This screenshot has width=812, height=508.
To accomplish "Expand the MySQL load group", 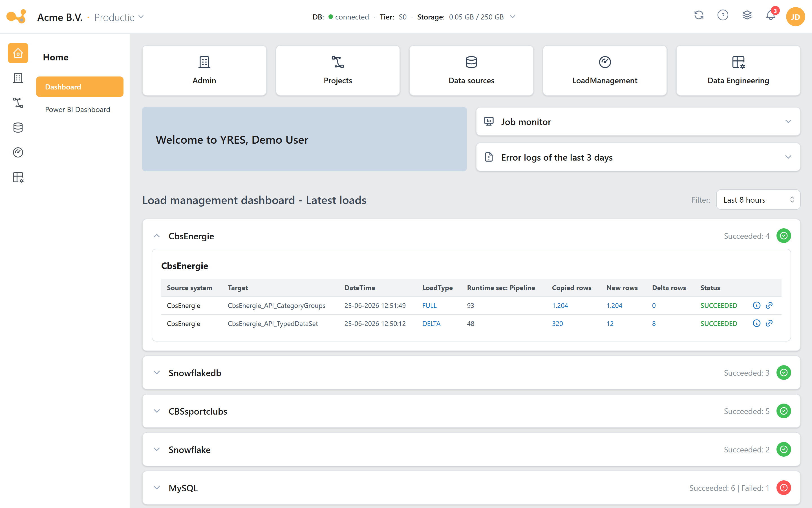I will coord(157,488).
